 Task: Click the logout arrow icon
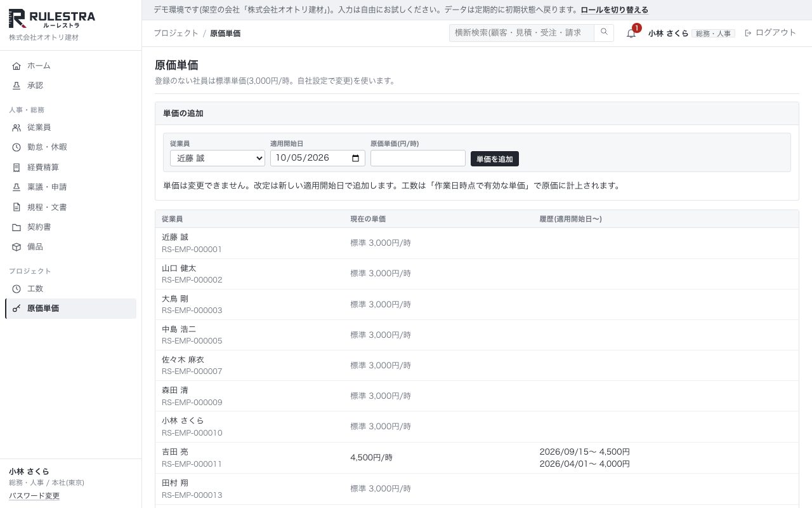point(748,32)
